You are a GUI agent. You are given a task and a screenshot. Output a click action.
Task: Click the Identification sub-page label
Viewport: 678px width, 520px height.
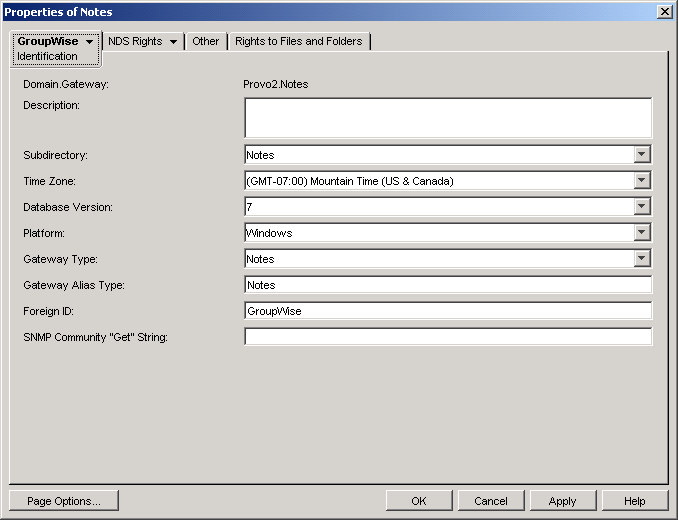point(47,56)
